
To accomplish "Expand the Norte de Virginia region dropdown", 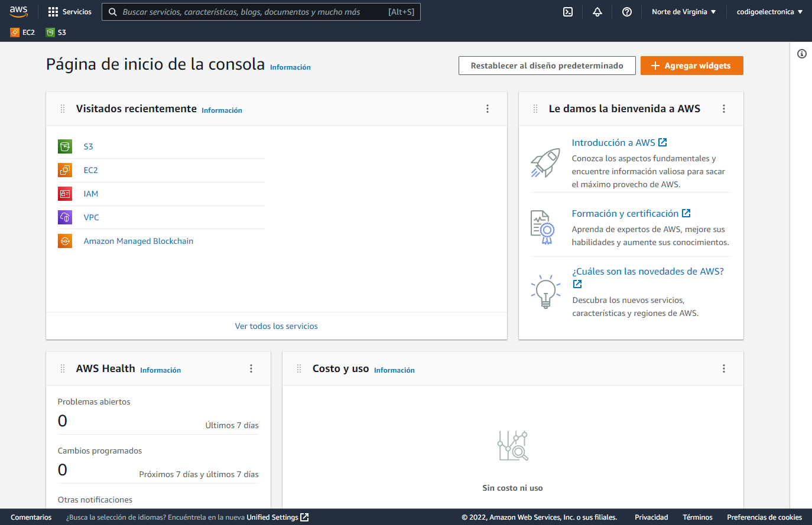I will [x=684, y=12].
